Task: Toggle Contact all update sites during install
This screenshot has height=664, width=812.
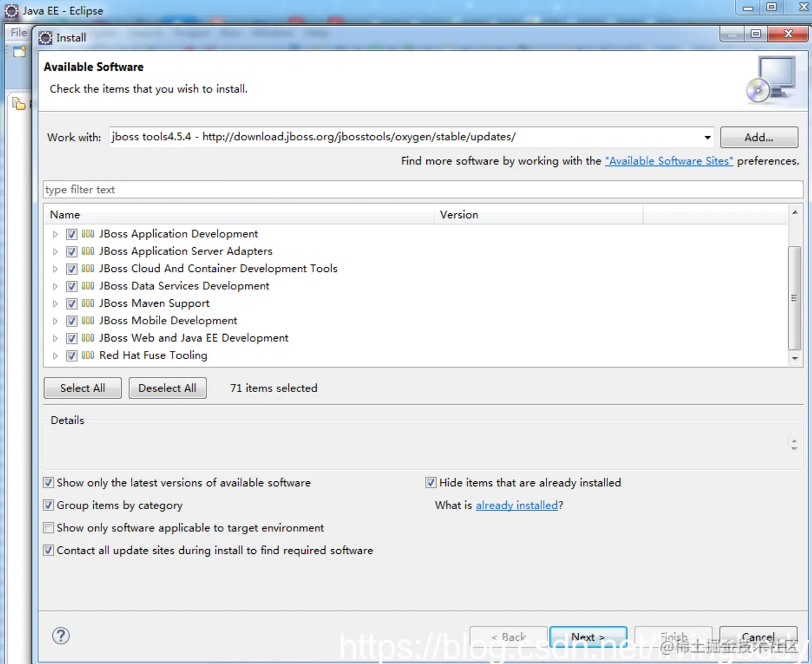Action: click(x=49, y=550)
